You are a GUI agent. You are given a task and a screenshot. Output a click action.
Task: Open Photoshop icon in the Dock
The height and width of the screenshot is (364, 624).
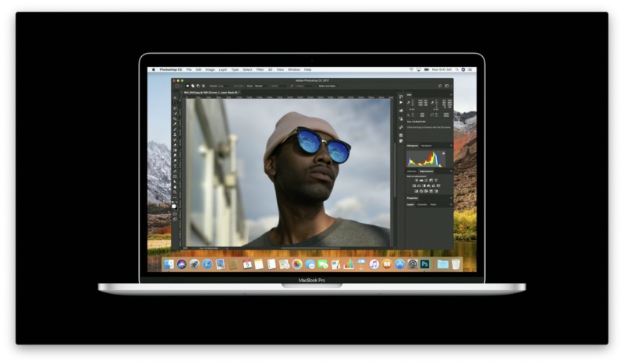pyautogui.click(x=425, y=264)
